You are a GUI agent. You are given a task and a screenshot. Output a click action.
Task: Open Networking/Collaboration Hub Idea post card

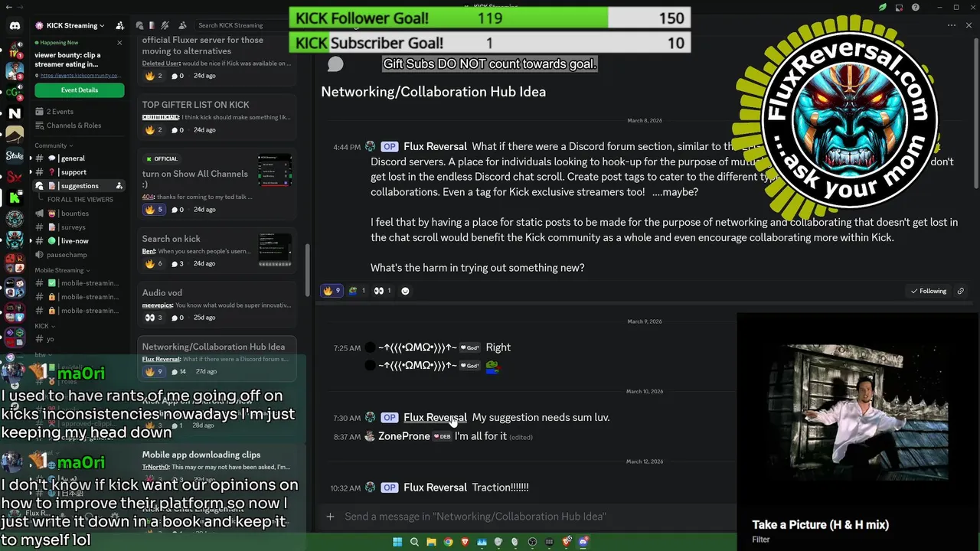tap(217, 358)
